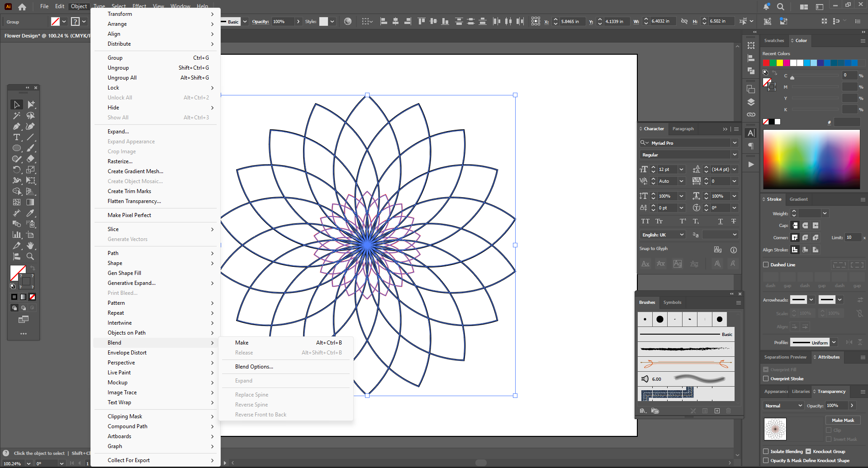Select the Hand tool
The height and width of the screenshot is (468, 868).
(x=30, y=246)
